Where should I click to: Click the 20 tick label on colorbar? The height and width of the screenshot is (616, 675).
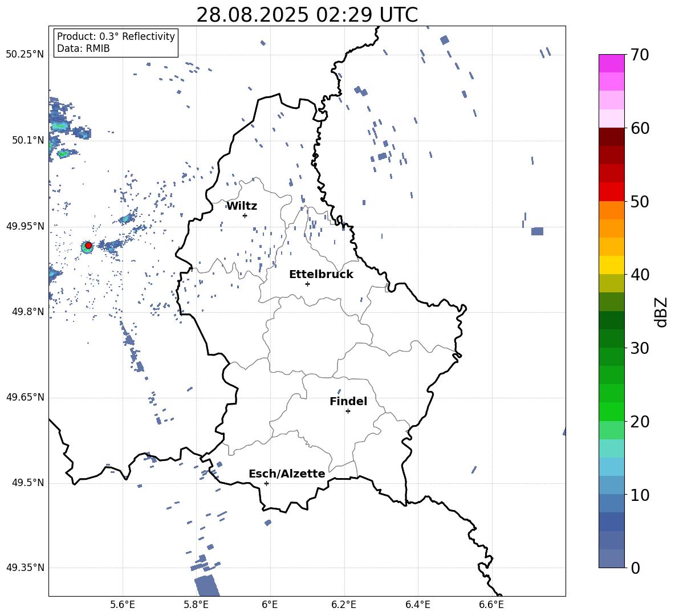coord(640,422)
